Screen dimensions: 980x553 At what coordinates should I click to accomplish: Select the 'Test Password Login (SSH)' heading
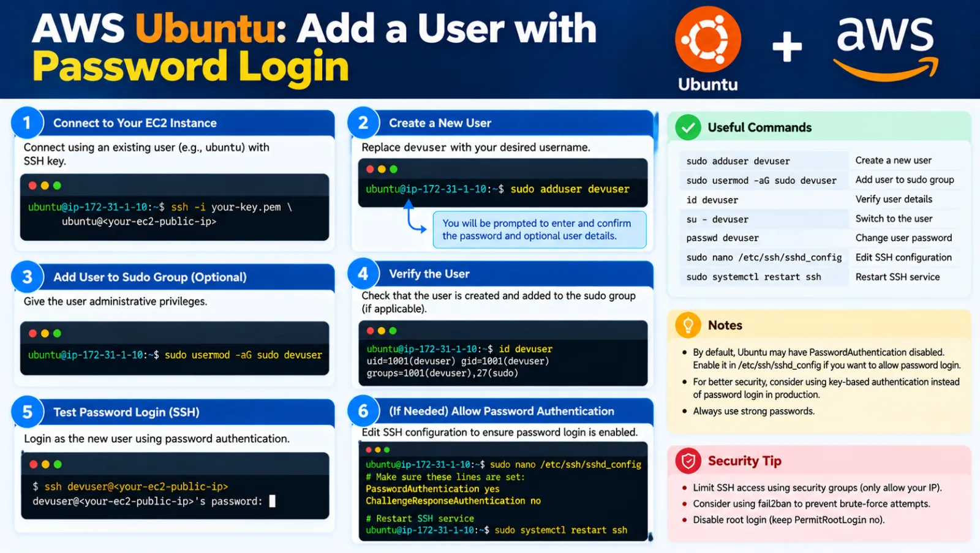[126, 412]
